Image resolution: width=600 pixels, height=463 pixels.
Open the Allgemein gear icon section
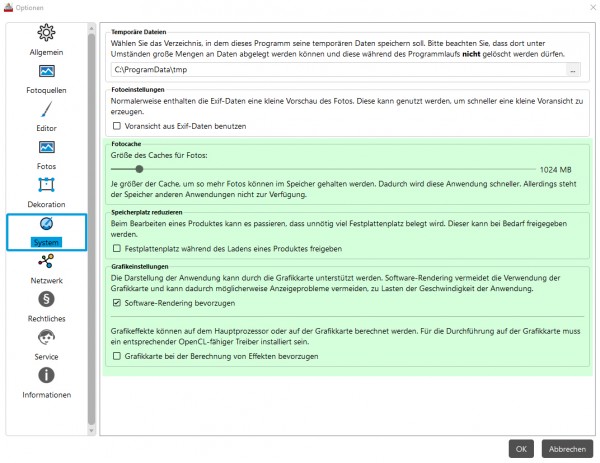tap(46, 33)
